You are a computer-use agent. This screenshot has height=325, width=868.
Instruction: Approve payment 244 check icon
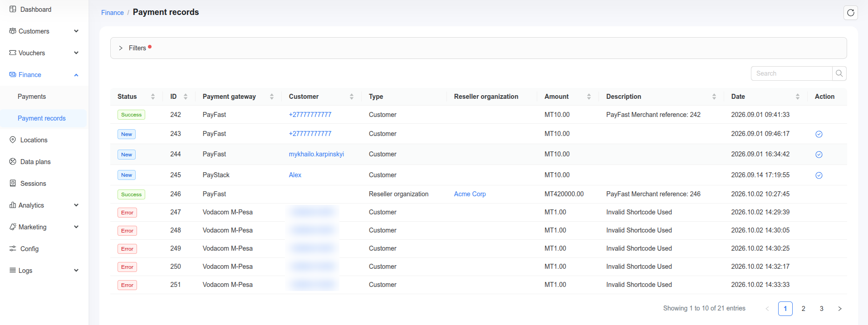[819, 155]
